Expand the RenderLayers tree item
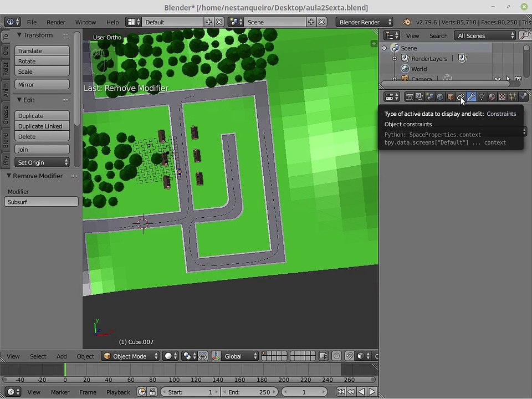Screen dimensions: 532x399 coord(395,59)
